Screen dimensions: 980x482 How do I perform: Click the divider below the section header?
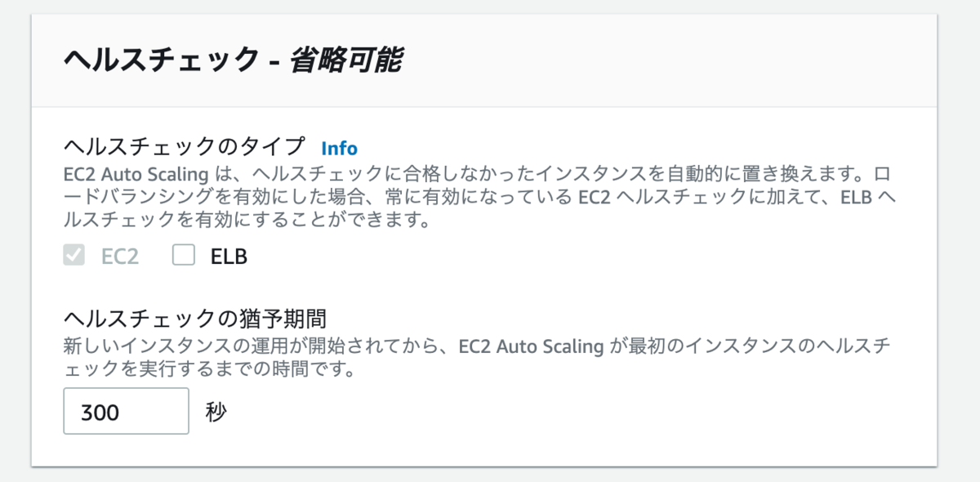tap(490, 105)
